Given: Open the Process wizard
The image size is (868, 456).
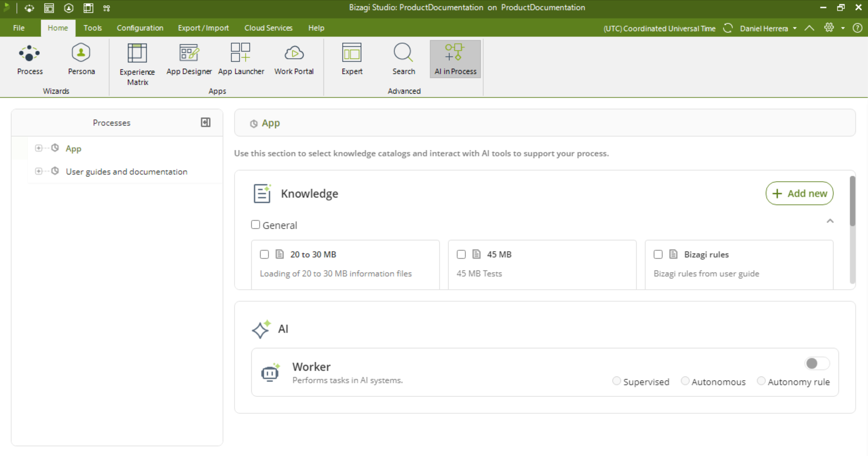Looking at the screenshot, I should 29,60.
